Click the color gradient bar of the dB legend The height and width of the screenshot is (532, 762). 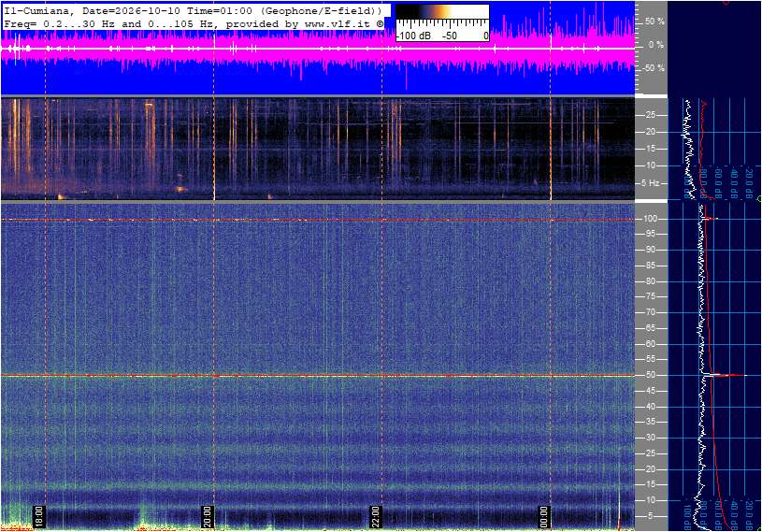point(442,12)
